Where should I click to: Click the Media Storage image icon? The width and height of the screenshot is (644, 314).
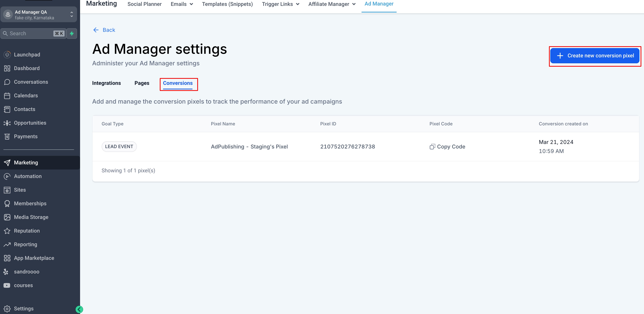(7, 217)
